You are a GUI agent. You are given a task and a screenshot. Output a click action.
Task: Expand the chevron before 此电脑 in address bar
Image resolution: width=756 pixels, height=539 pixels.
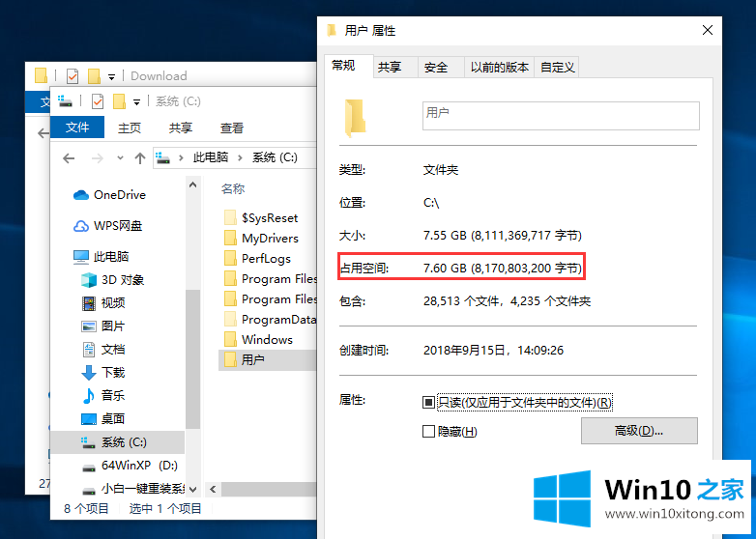[x=181, y=157]
